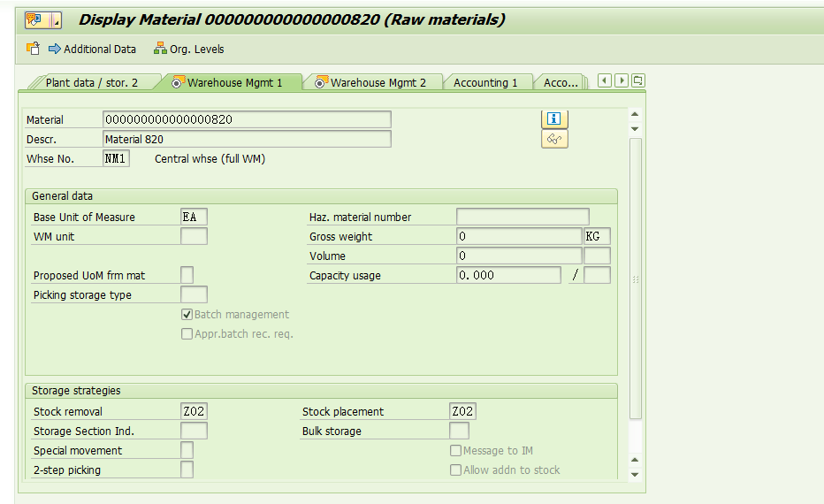The image size is (824, 504).
Task: Click the Stock removal Z02 field
Action: tap(194, 411)
